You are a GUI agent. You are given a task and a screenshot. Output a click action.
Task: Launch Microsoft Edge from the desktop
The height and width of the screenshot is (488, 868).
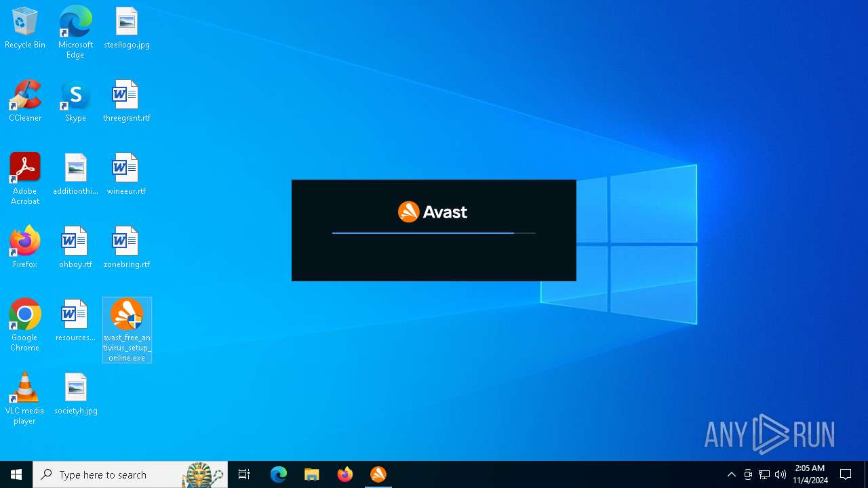[75, 33]
